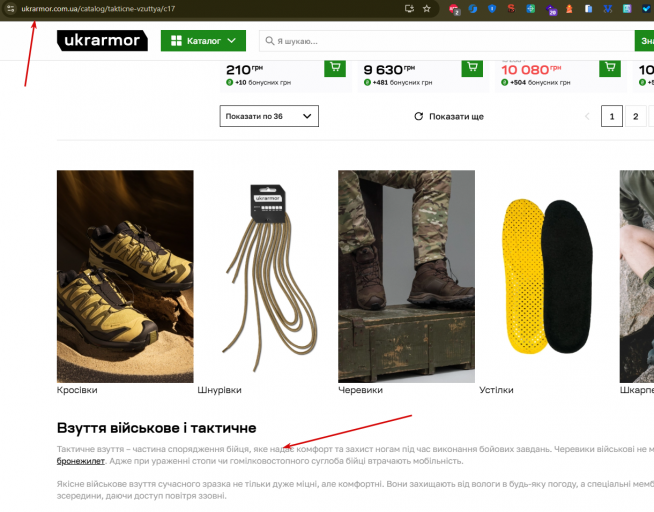Open the blue swirl extension icon
Screen dimensions: 654x512
pyautogui.click(x=473, y=8)
